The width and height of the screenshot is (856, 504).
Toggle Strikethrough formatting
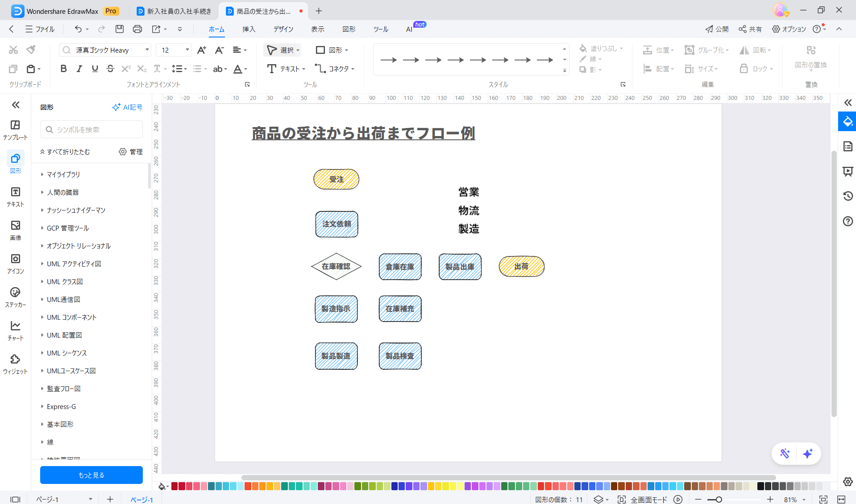[110, 69]
